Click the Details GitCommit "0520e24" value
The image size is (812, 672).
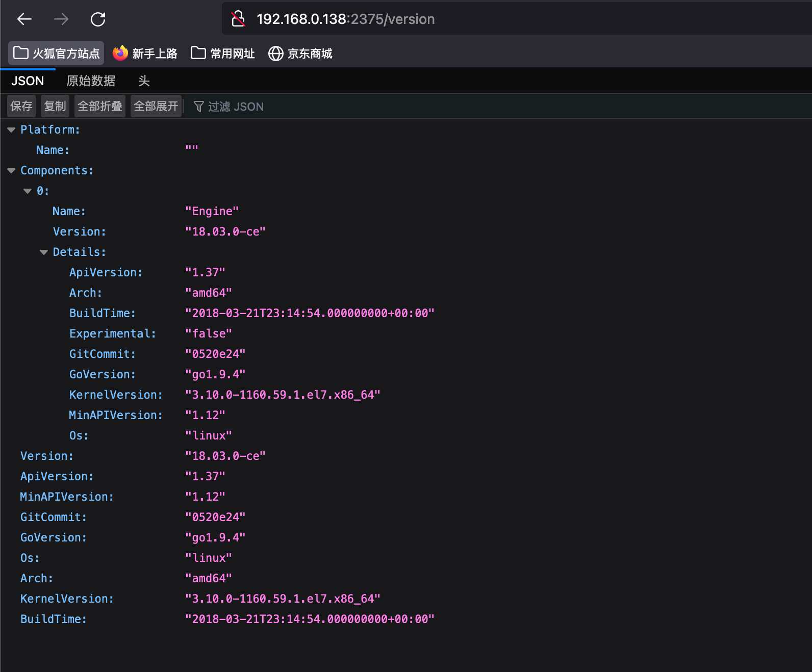click(215, 354)
